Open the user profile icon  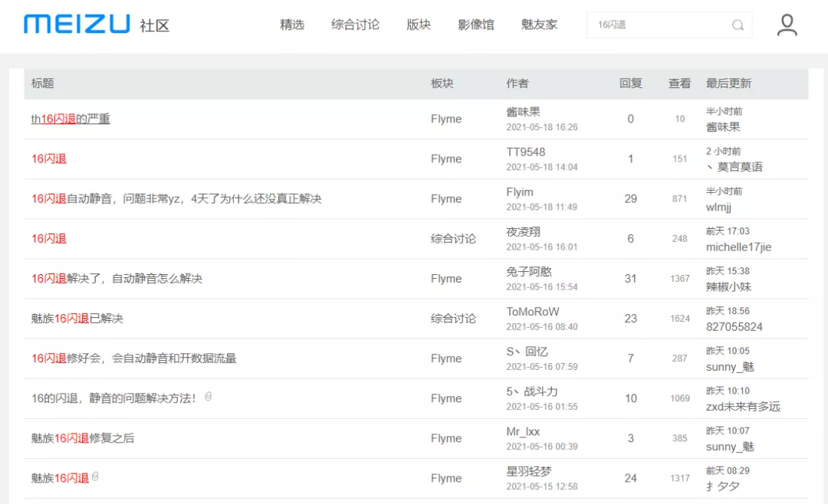(787, 25)
